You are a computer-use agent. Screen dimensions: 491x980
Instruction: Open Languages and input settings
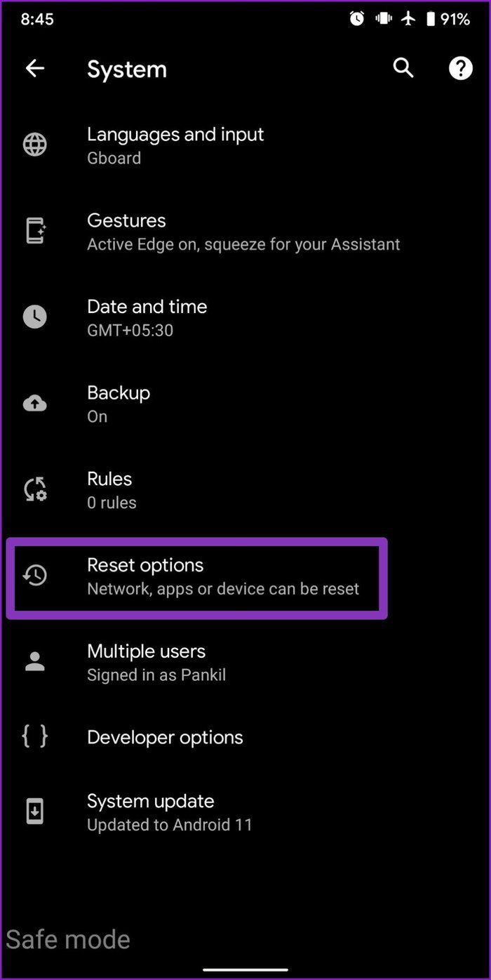(x=245, y=145)
